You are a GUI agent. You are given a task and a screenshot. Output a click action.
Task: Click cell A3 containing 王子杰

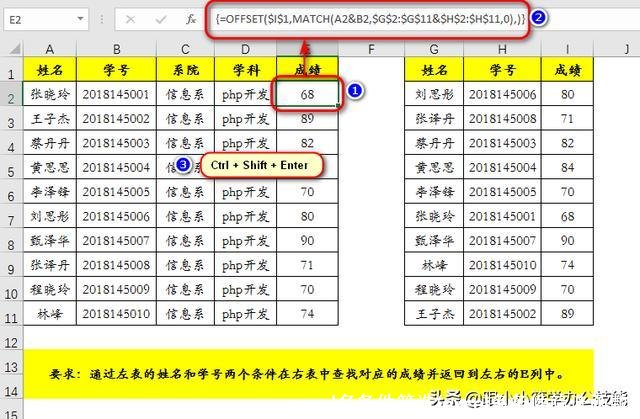point(50,118)
